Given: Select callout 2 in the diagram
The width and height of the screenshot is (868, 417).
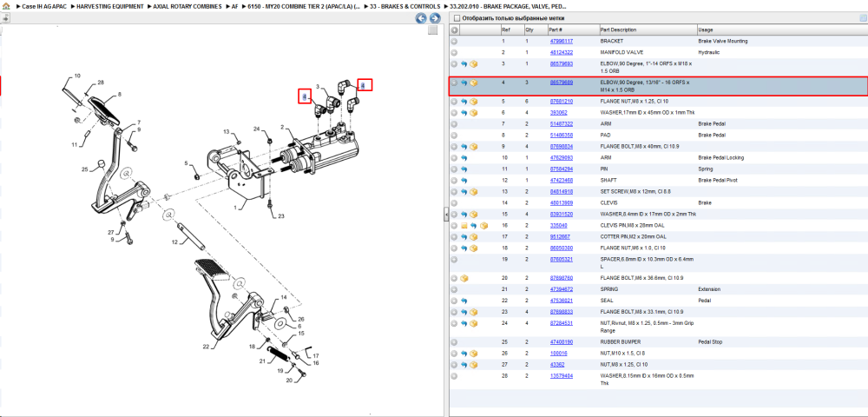Looking at the screenshot, I should (x=282, y=128).
